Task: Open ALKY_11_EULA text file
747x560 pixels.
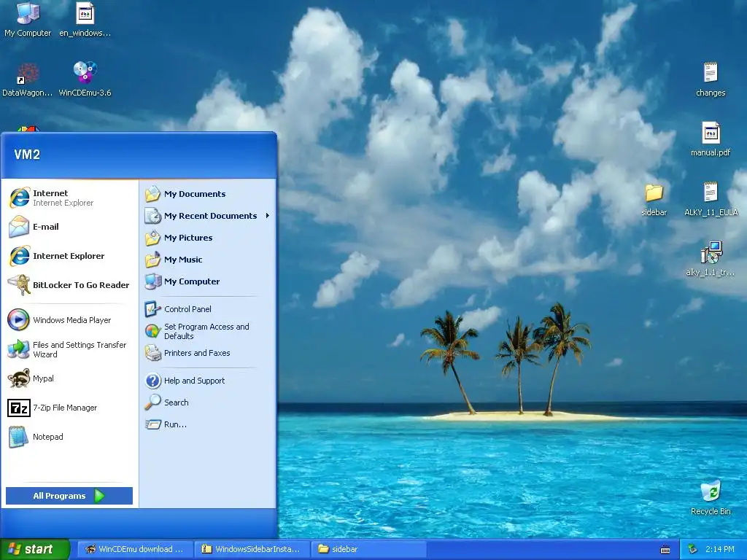Action: [711, 199]
